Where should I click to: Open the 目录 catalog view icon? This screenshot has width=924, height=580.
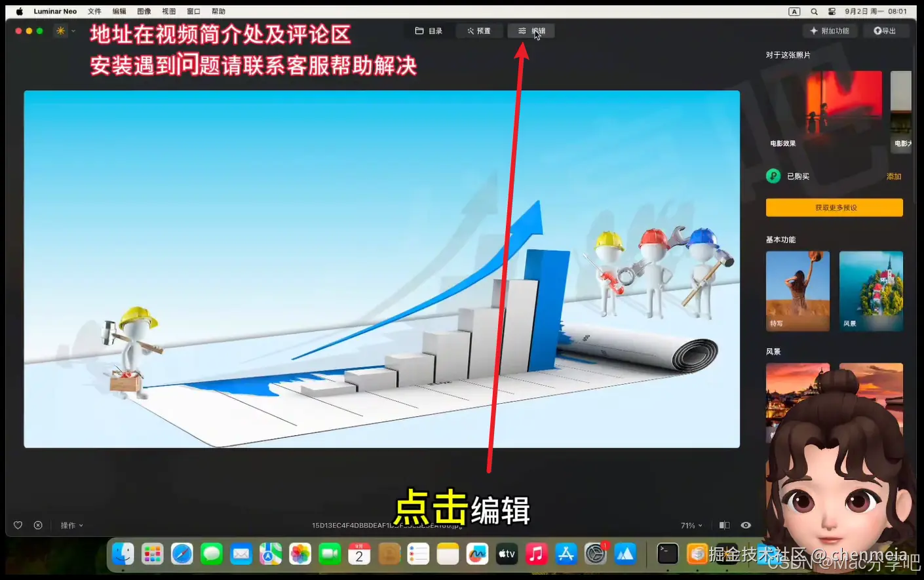point(419,30)
